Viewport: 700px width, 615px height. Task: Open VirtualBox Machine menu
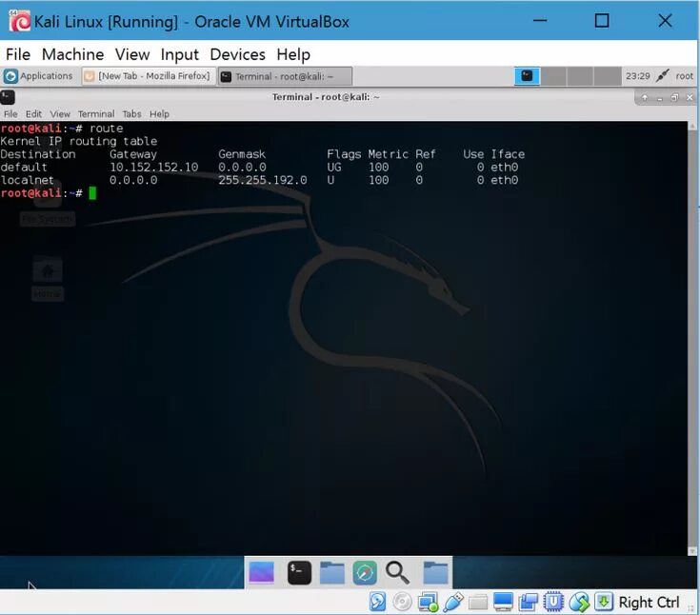point(72,54)
